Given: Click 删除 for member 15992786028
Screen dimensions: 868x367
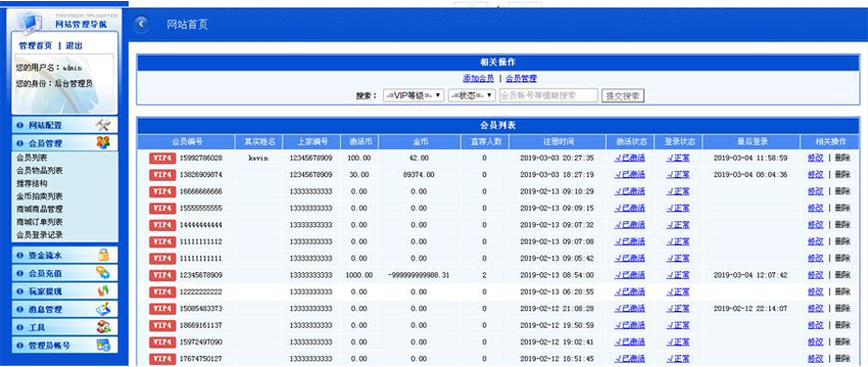Looking at the screenshot, I should [x=843, y=158].
